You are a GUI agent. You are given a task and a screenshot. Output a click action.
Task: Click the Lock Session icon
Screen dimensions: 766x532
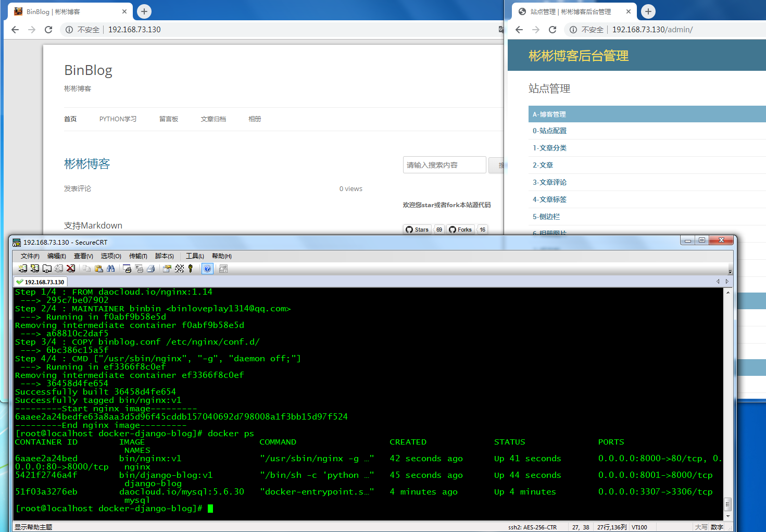(223, 269)
